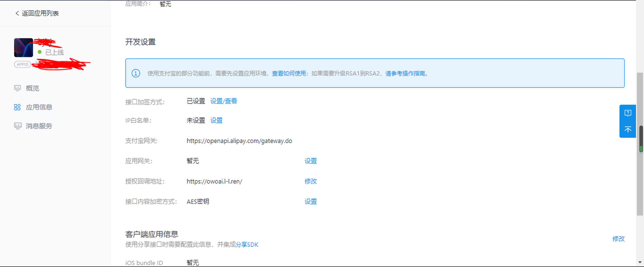Click the iOS bundle ID label
Screen dimensions: 644x267
coord(144,263)
